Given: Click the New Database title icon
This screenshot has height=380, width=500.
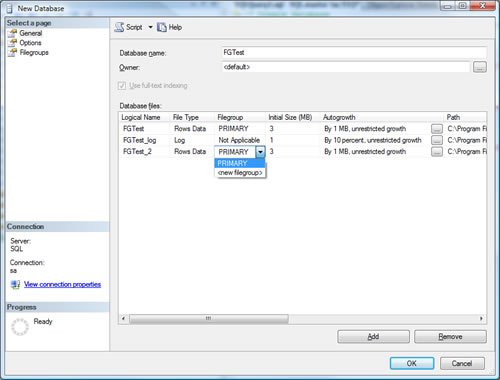Looking at the screenshot, I should pyautogui.click(x=9, y=9).
